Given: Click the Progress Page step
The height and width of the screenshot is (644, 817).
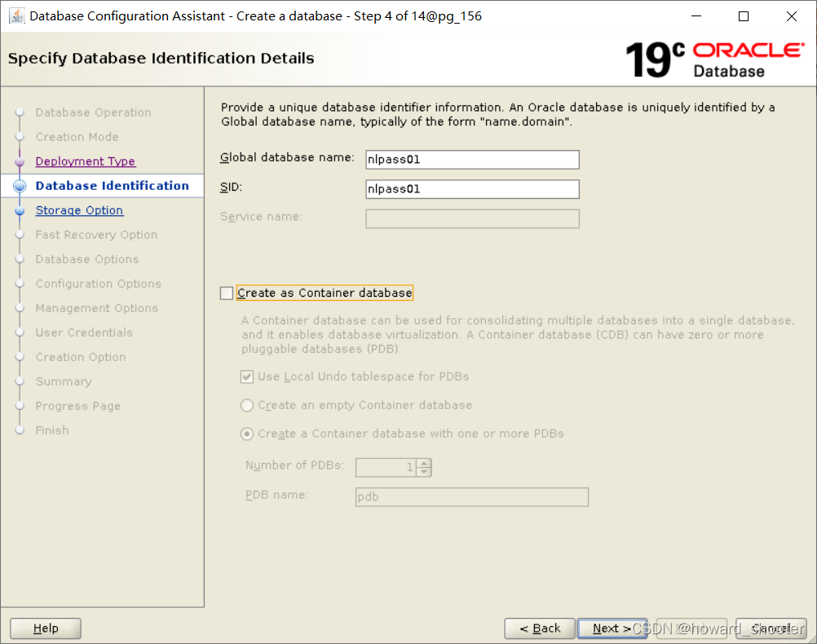Looking at the screenshot, I should [x=78, y=407].
